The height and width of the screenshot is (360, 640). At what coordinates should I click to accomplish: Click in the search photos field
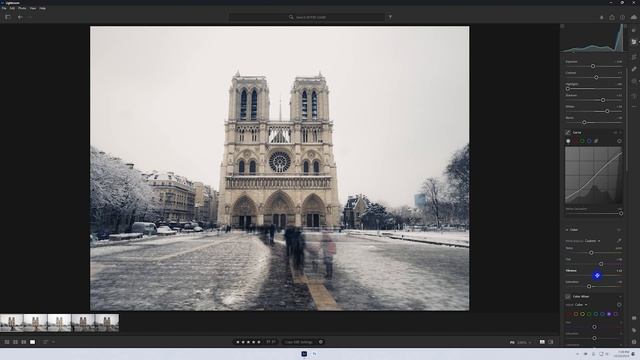[x=307, y=17]
